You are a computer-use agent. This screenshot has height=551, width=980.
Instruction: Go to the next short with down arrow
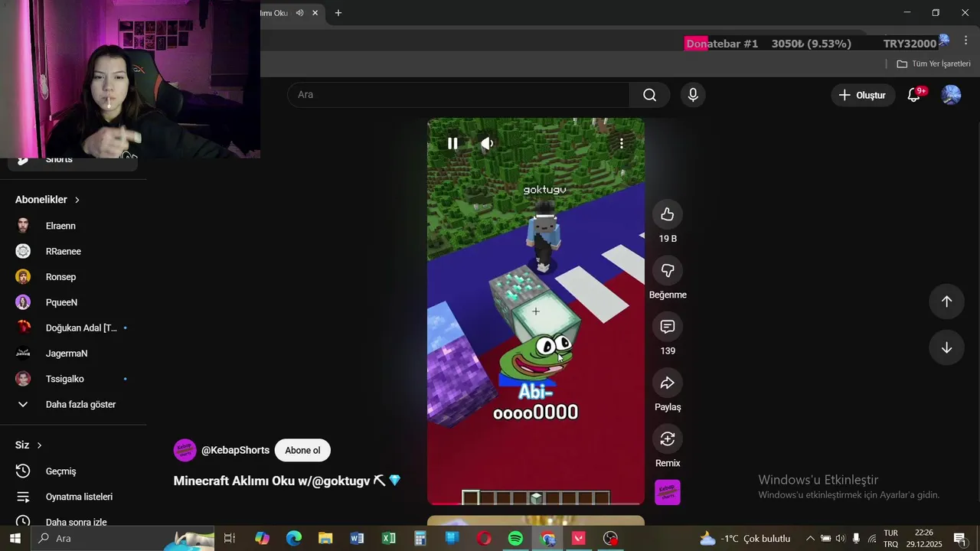946,347
